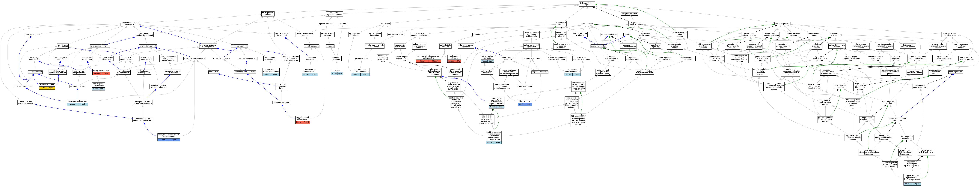Select the 'response to endogenous stimulus' node
The width and height of the screenshot is (980, 187).
coord(420,34)
